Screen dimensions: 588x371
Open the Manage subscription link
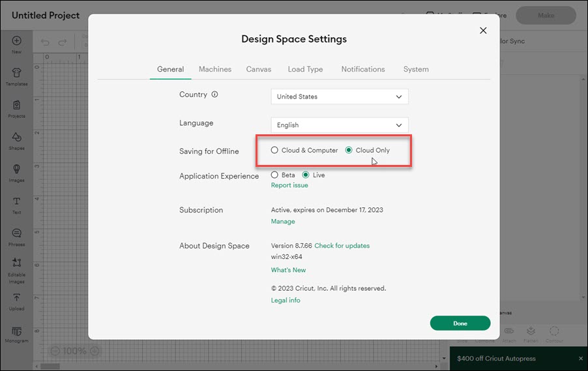pos(283,222)
